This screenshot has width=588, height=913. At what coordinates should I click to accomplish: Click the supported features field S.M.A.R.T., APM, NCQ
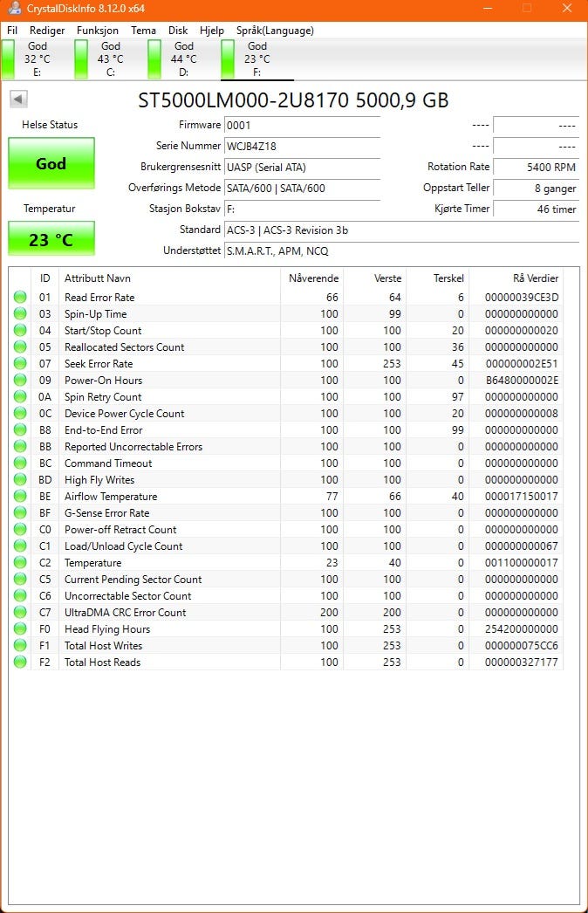401,251
